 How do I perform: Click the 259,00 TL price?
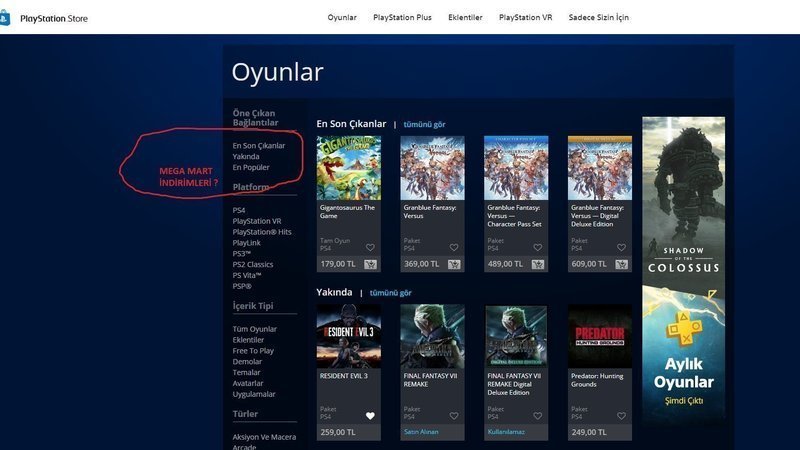pyautogui.click(x=338, y=432)
